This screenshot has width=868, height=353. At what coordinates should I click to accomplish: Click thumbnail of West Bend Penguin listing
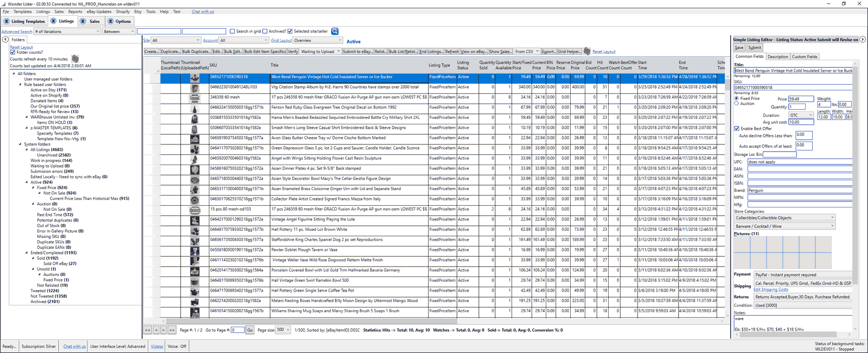195,77
